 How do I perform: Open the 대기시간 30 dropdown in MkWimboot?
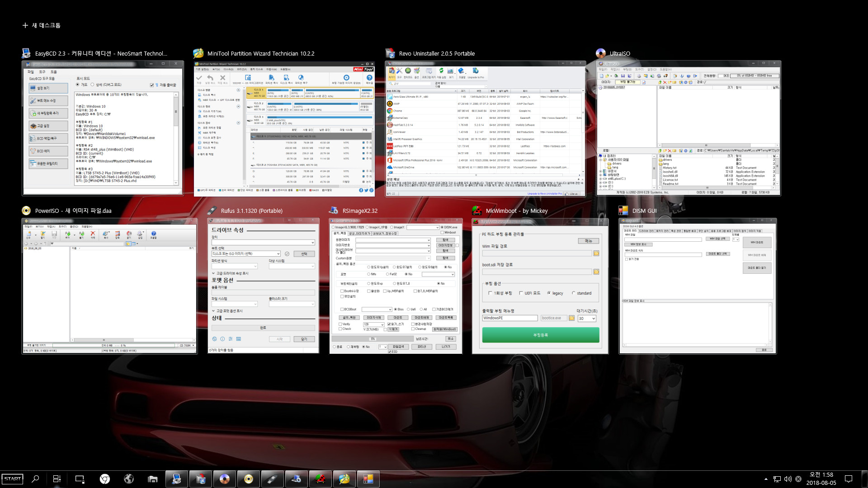(586, 319)
